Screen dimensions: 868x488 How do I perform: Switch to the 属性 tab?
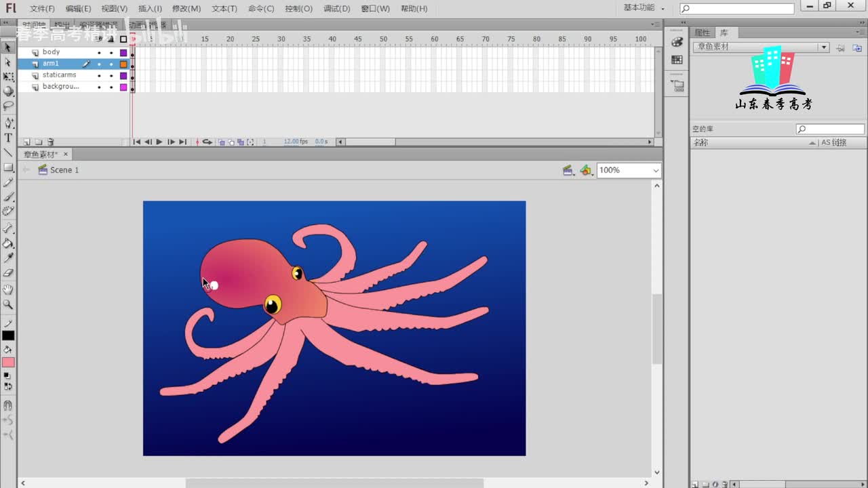tap(702, 33)
